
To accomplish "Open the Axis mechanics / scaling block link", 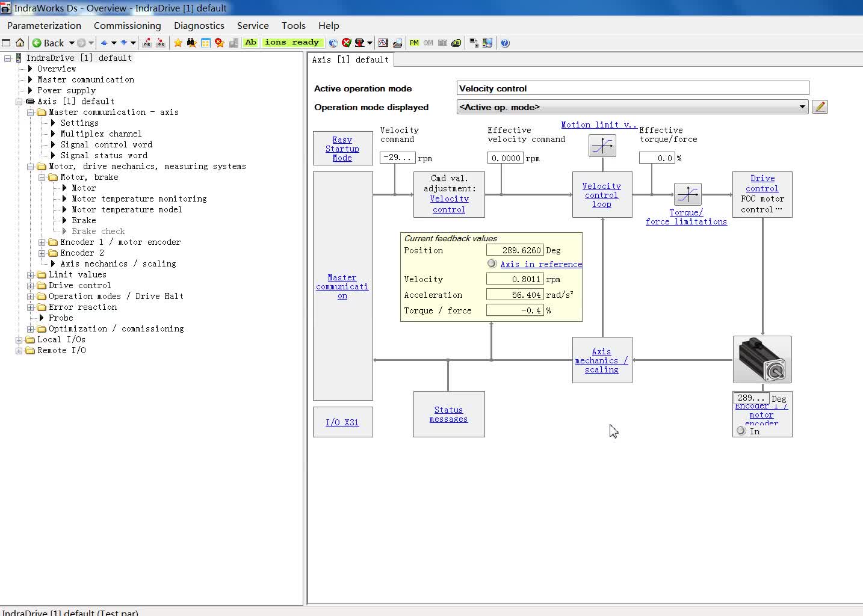I will click(x=602, y=360).
